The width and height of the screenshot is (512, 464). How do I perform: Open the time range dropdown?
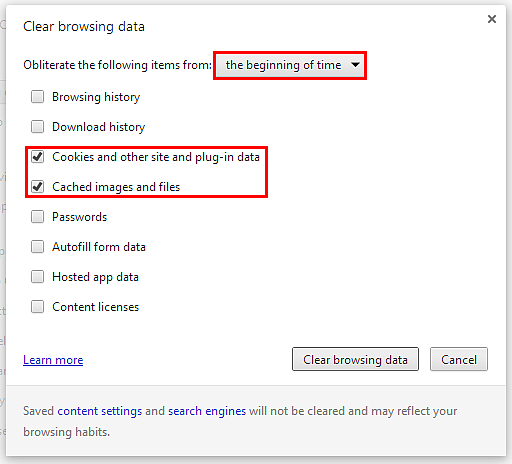click(290, 65)
